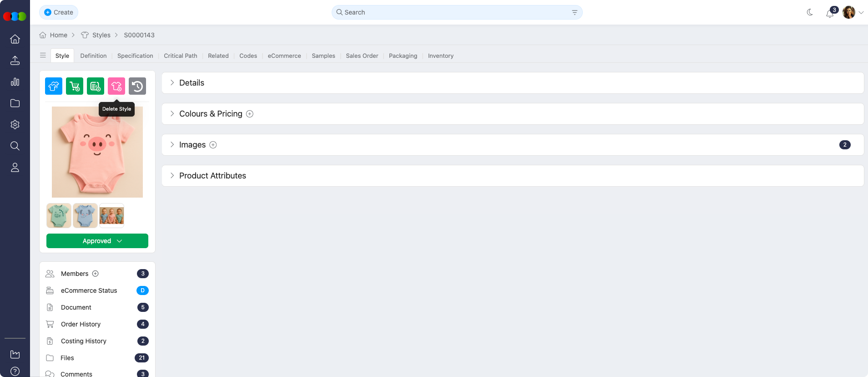
Task: Toggle dark mode with the moon icon
Action: [810, 12]
